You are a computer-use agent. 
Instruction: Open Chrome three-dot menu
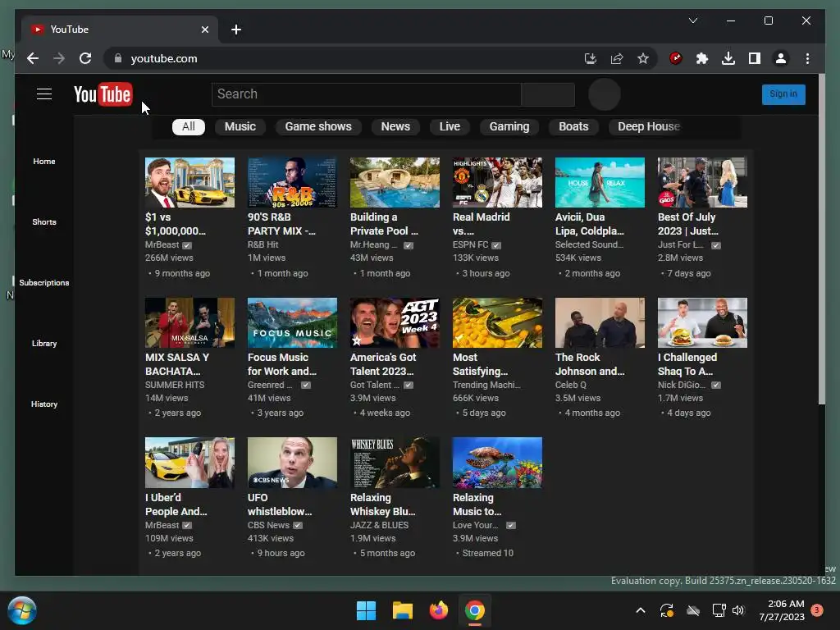tap(807, 58)
